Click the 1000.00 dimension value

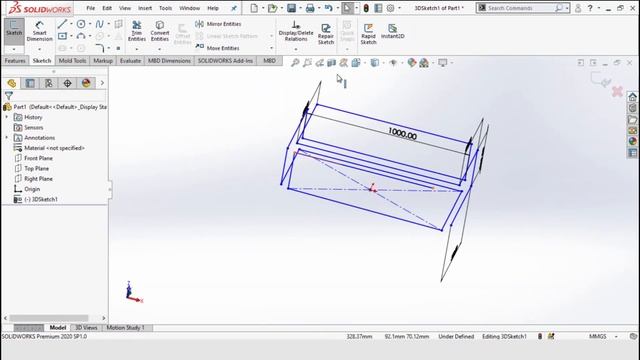(402, 133)
